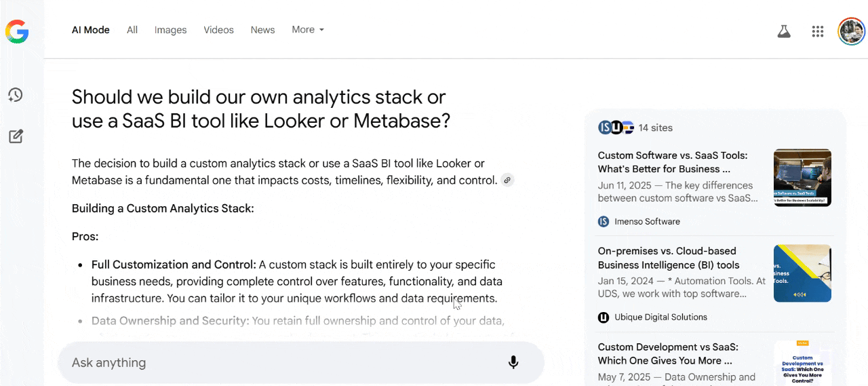Click the "Building a Custom Analytics Stack:" heading
Screen dimensions: 868x386
(x=163, y=208)
